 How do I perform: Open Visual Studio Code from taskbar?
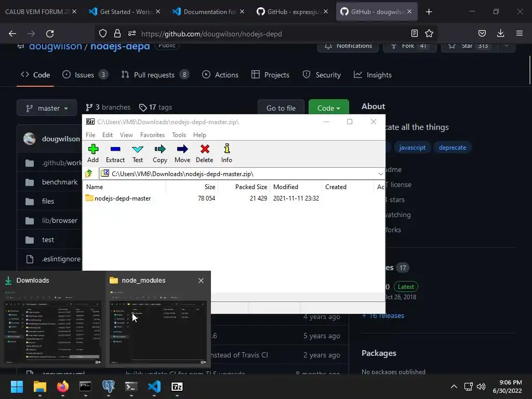154,387
